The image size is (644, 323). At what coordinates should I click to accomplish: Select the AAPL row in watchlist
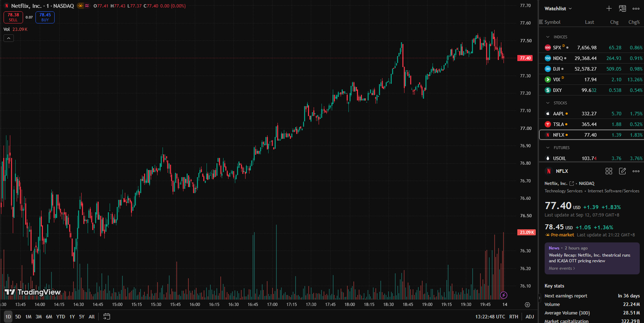[x=591, y=114]
